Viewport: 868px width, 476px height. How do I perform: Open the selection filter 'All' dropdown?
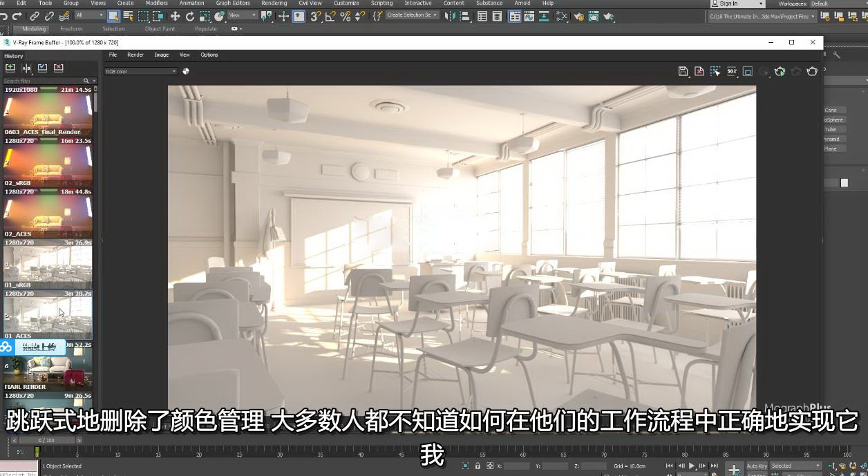pyautogui.click(x=89, y=15)
